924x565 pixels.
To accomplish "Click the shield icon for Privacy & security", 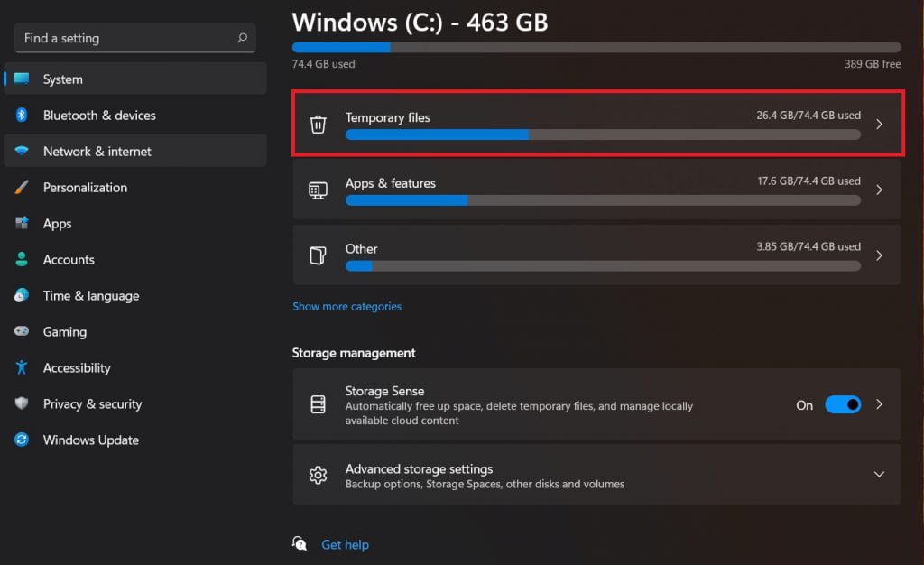I will click(x=22, y=403).
